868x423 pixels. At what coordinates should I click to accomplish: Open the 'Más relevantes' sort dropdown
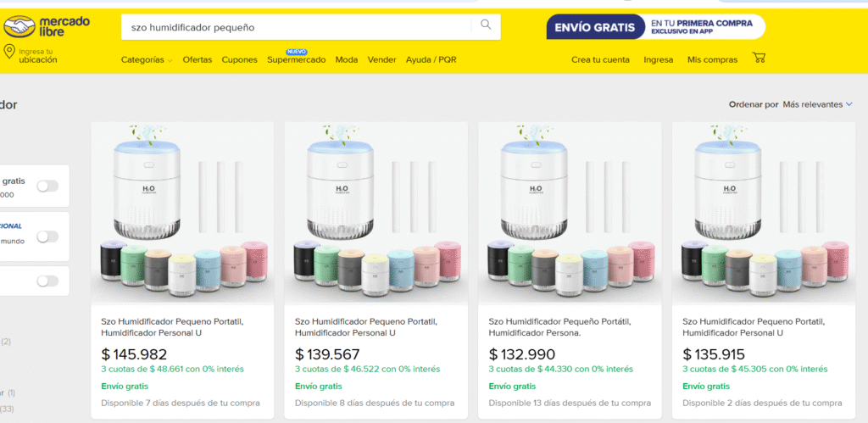point(817,104)
